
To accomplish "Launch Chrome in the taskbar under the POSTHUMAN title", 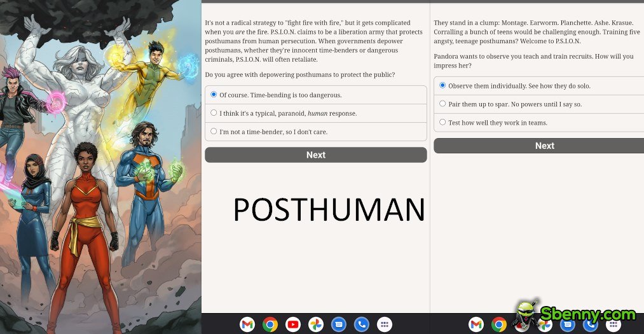I will [270, 324].
